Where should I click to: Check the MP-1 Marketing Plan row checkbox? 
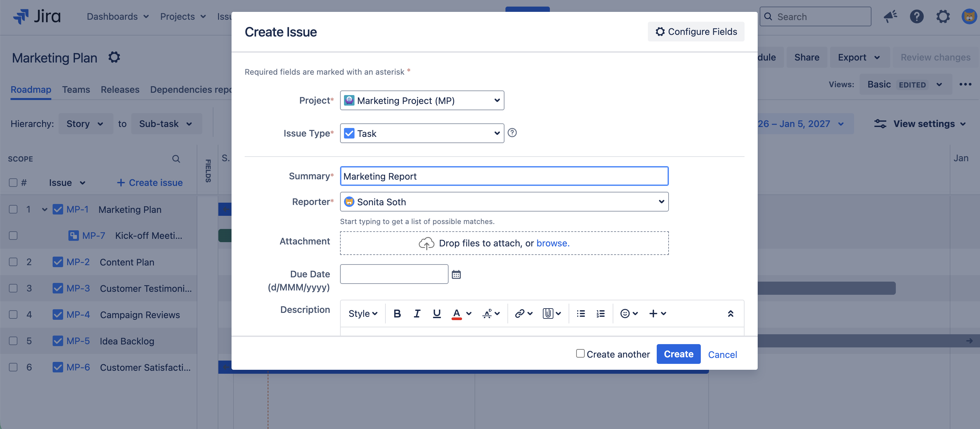coord(13,209)
